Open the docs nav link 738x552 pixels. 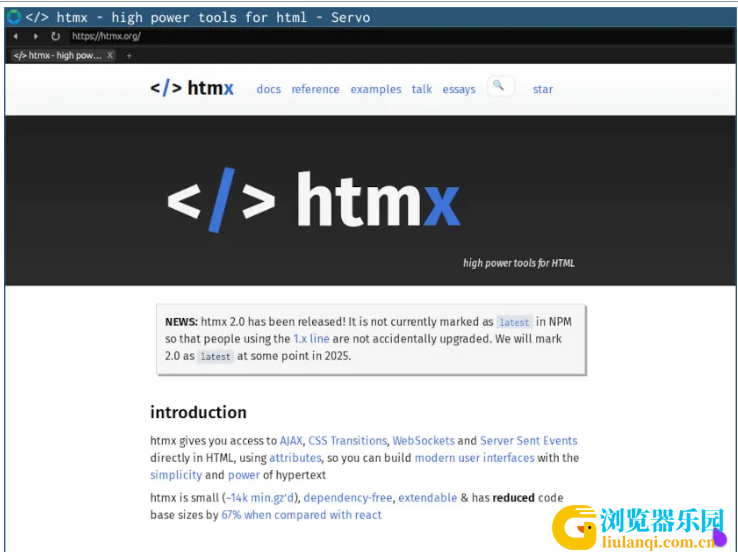pyautogui.click(x=269, y=89)
